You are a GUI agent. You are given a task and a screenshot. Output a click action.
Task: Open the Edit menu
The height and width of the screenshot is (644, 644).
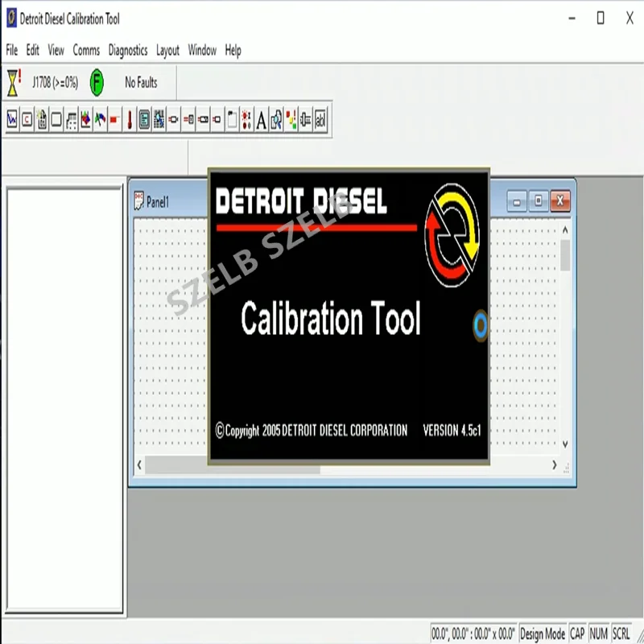click(32, 50)
